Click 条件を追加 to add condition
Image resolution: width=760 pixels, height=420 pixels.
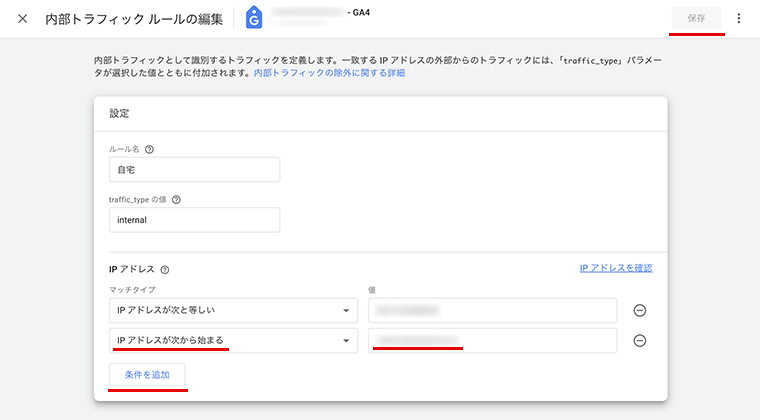147,374
